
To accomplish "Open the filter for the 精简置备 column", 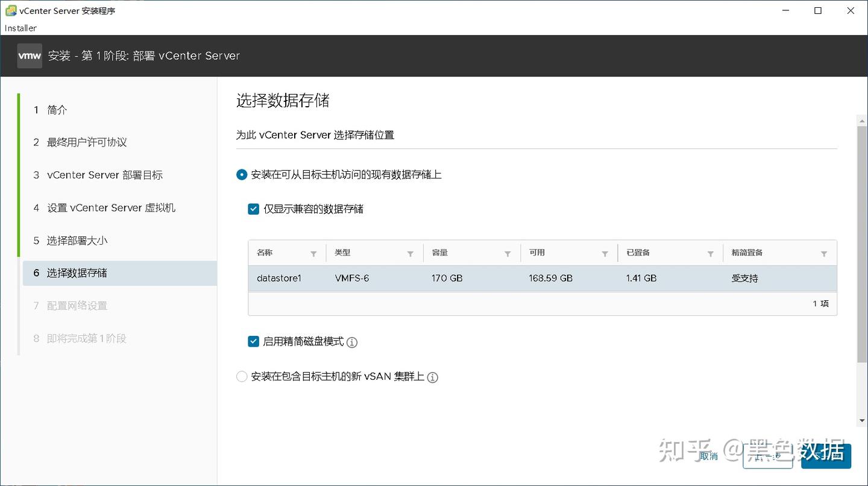I will tap(824, 253).
